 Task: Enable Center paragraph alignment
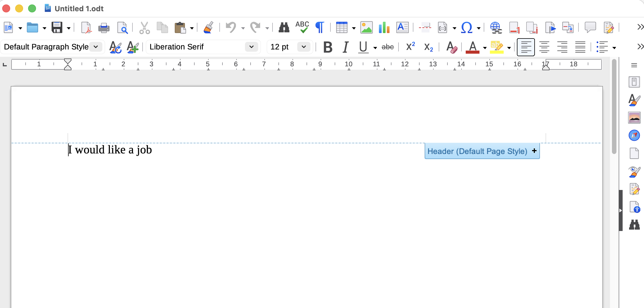tap(544, 47)
